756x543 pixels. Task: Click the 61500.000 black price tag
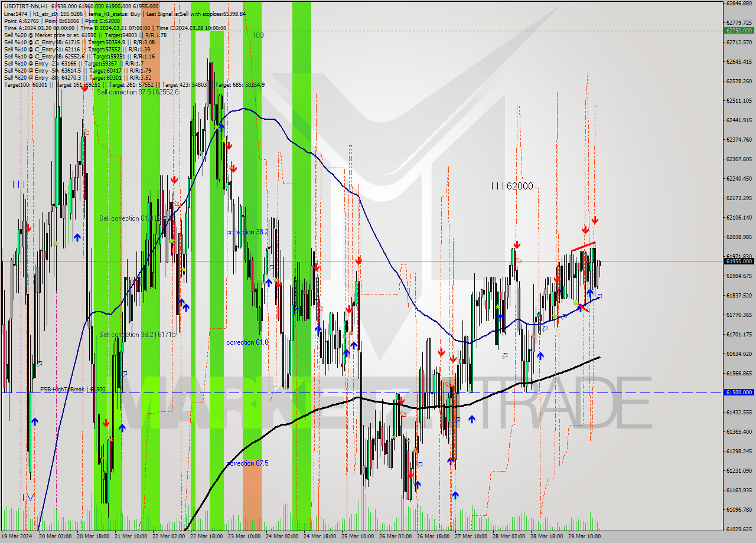click(739, 392)
